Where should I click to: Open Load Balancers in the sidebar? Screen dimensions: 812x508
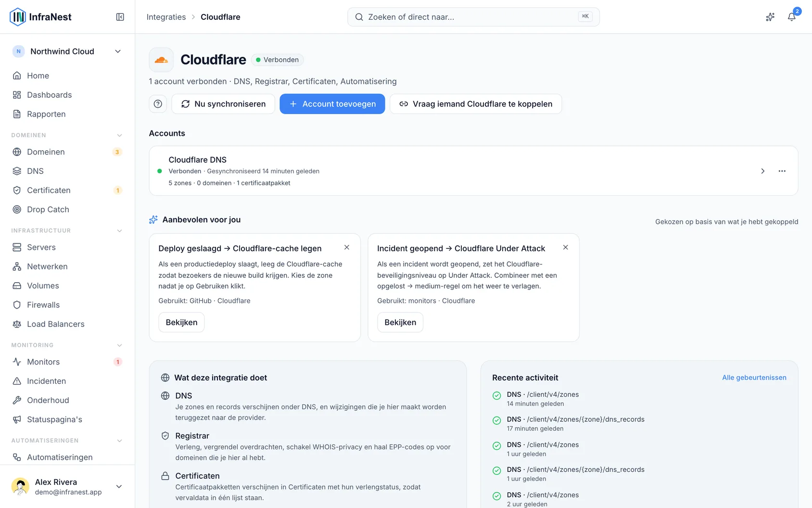coord(67,324)
